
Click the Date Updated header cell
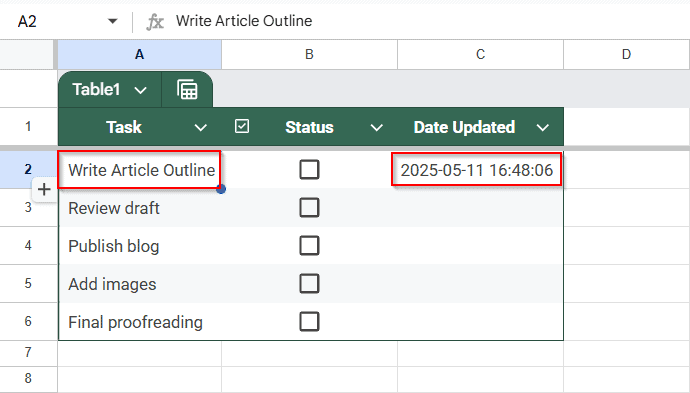pyautogui.click(x=481, y=127)
